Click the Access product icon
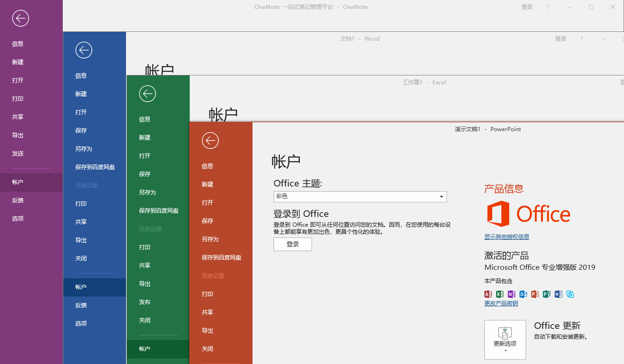Viewport: 624px width, 364px height. tap(488, 294)
